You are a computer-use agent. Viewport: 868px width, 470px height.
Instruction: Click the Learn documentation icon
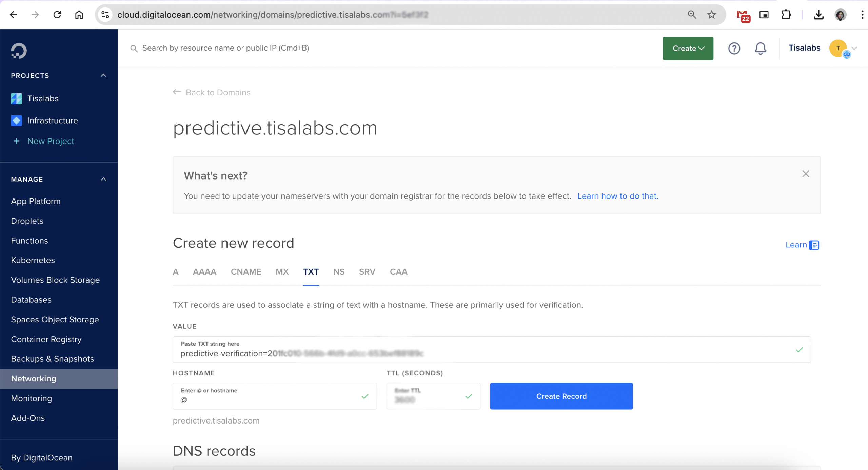click(x=814, y=245)
